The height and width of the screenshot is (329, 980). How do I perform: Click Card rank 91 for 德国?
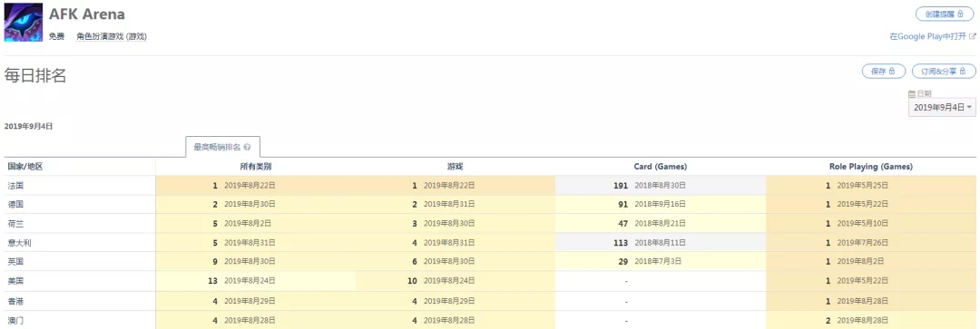pyautogui.click(x=623, y=204)
